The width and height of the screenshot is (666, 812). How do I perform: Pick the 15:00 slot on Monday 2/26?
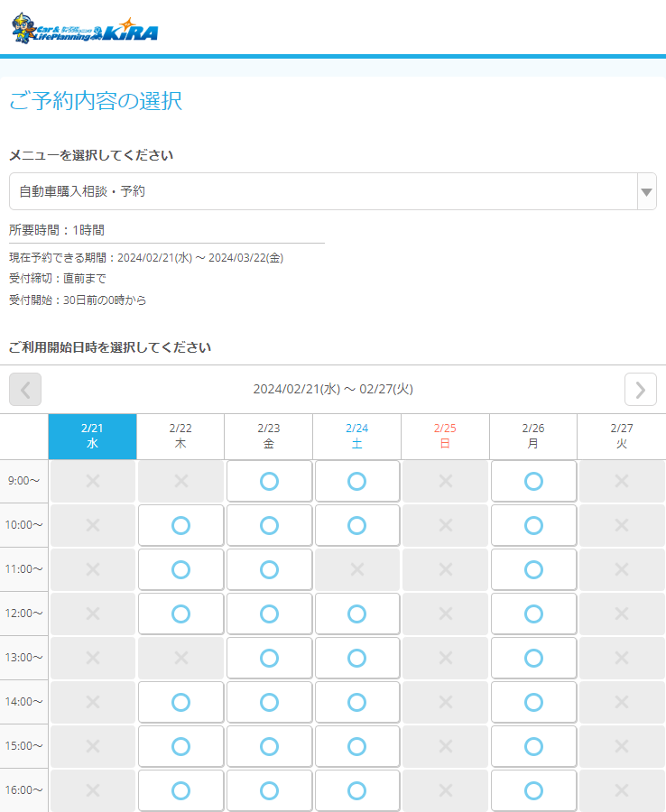(x=533, y=746)
